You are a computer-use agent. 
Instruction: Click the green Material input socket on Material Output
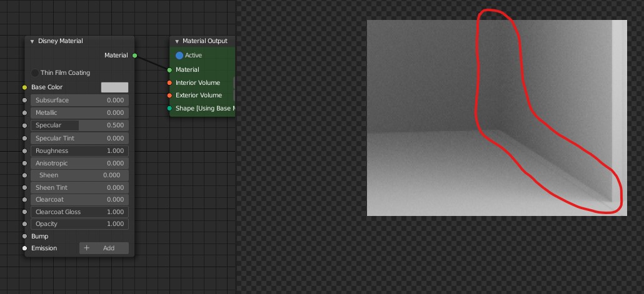click(169, 70)
